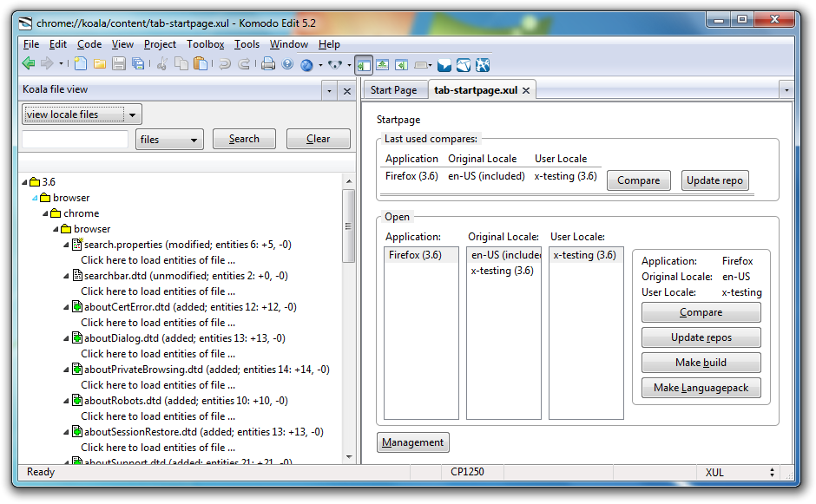Collapse the search.properties tree node
Screen dimensions: 816x504
[x=66, y=245]
